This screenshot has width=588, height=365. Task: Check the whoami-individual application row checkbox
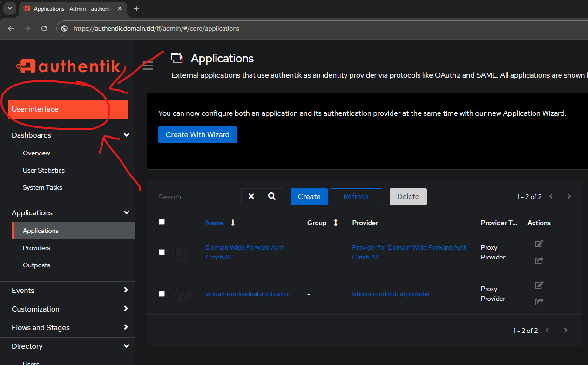(x=162, y=293)
